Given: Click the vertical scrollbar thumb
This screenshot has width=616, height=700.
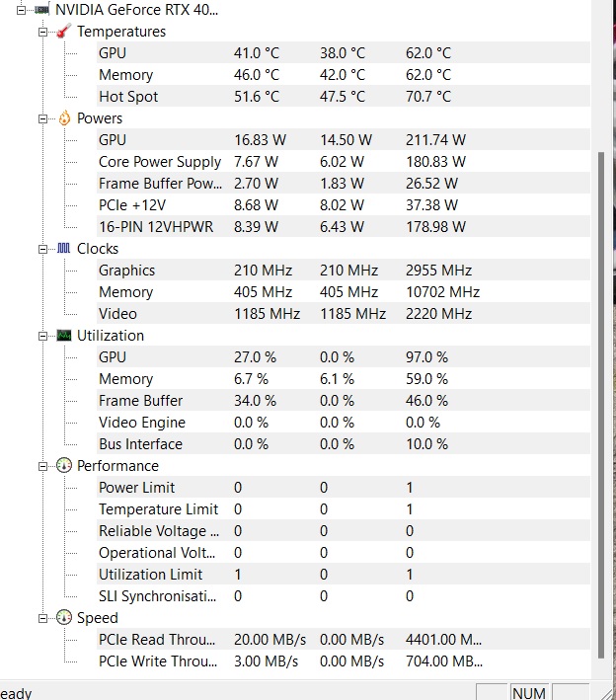Looking at the screenshot, I should tap(604, 395).
